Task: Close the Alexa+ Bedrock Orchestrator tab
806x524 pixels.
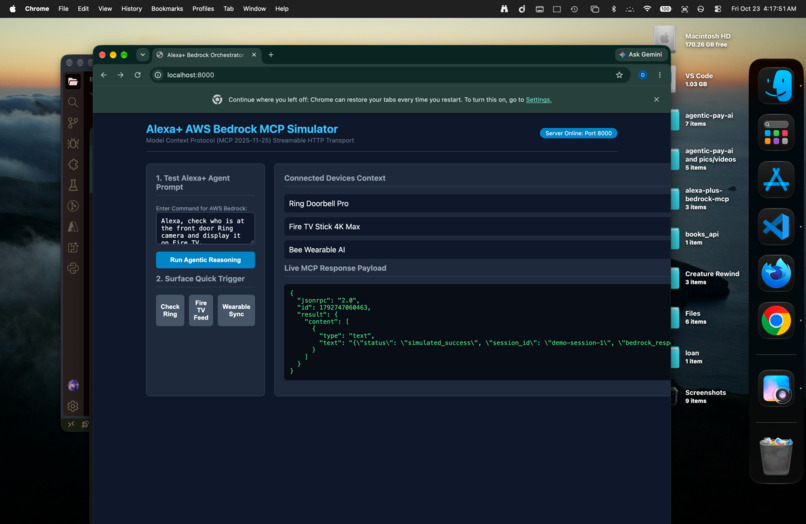Action: point(254,55)
